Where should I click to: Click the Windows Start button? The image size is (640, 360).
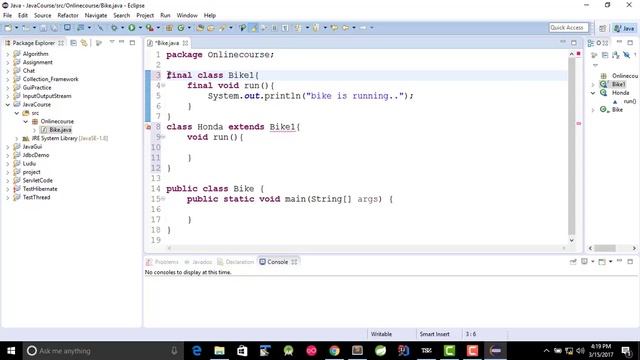click(11, 351)
